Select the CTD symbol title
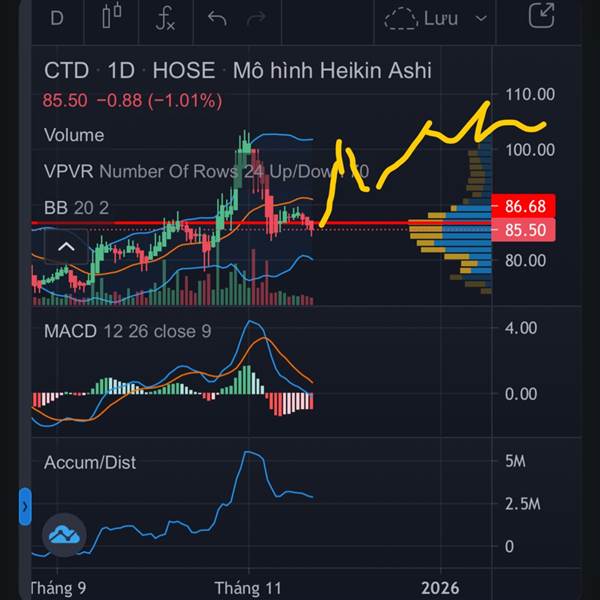This screenshot has width=600, height=600. [x=66, y=70]
